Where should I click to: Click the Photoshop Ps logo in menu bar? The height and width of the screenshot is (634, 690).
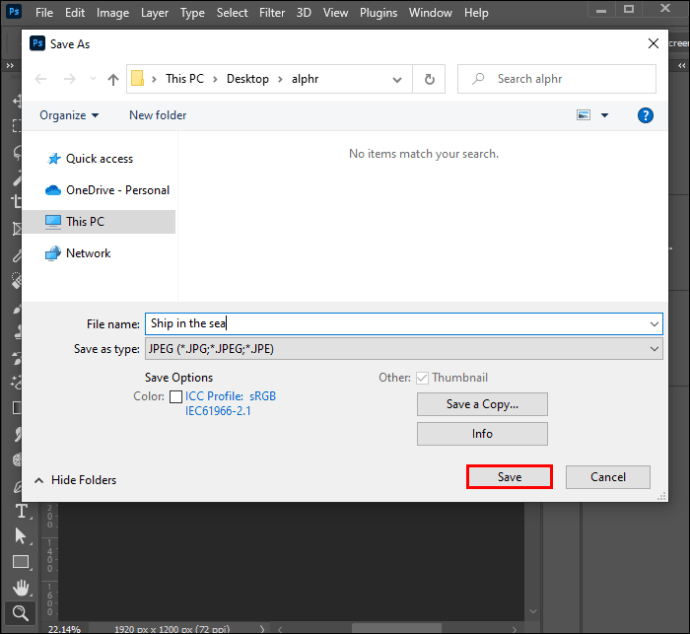point(14,11)
